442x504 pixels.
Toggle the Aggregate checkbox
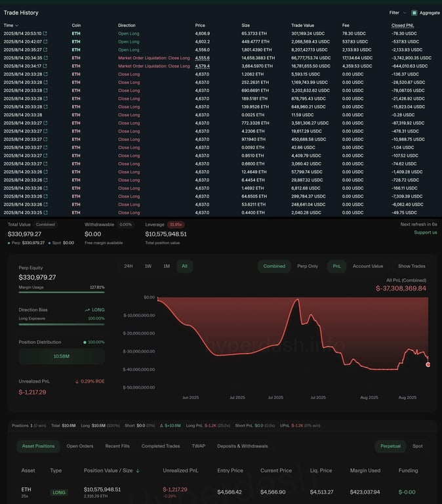point(414,13)
